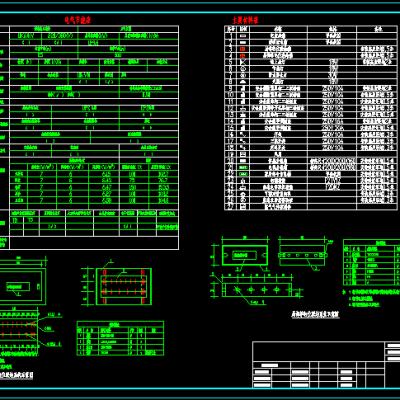
Task: Click the box symbol in legend row 19
Action: 243,154
